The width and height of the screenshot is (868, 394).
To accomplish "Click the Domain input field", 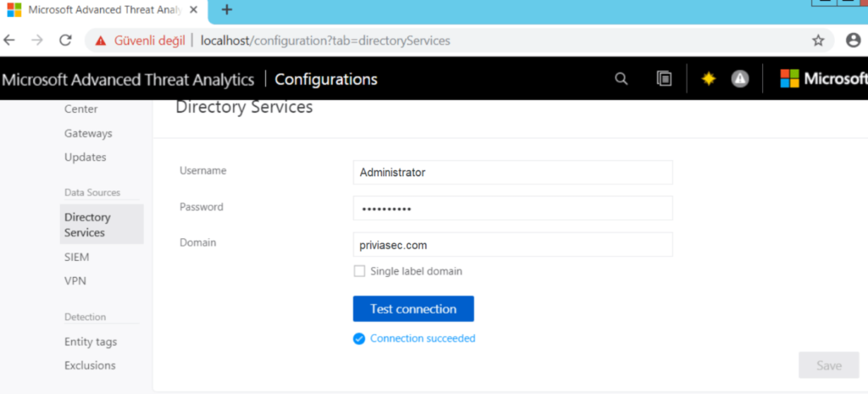I will (513, 245).
